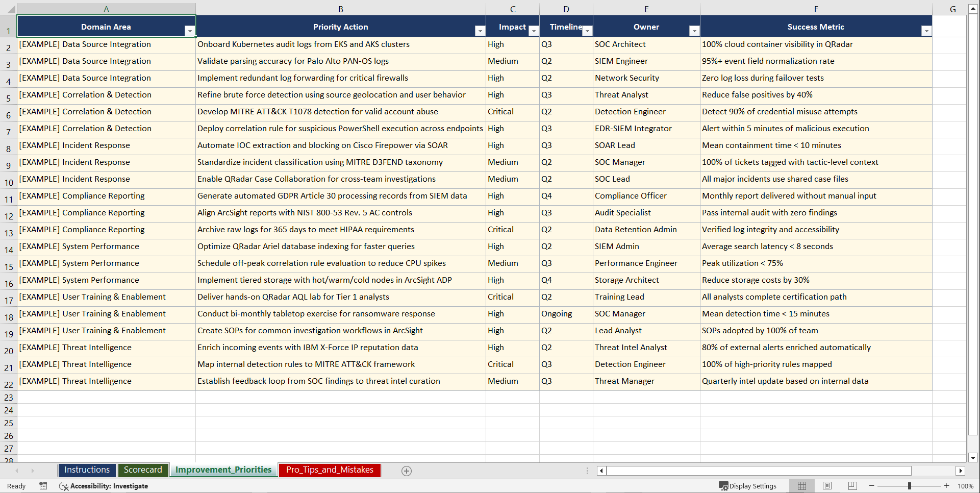Open the Pro_Tips_and_Mistakes tab
This screenshot has width=980, height=493.
[x=329, y=470]
